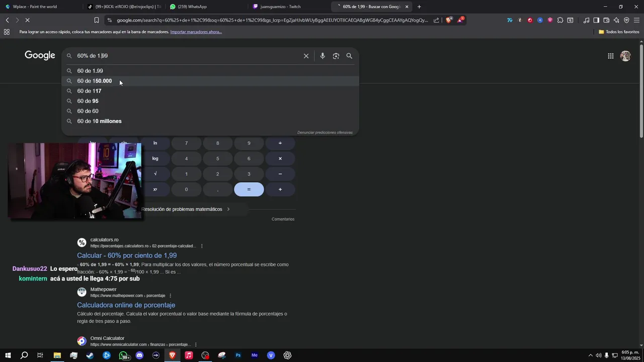Open the Brave Rewards triangle icon
Image resolution: width=644 pixels, height=362 pixels.
[460, 20]
